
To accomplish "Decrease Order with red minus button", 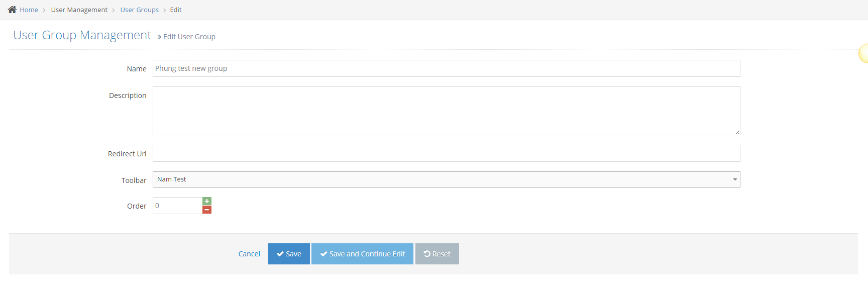I will point(207,210).
